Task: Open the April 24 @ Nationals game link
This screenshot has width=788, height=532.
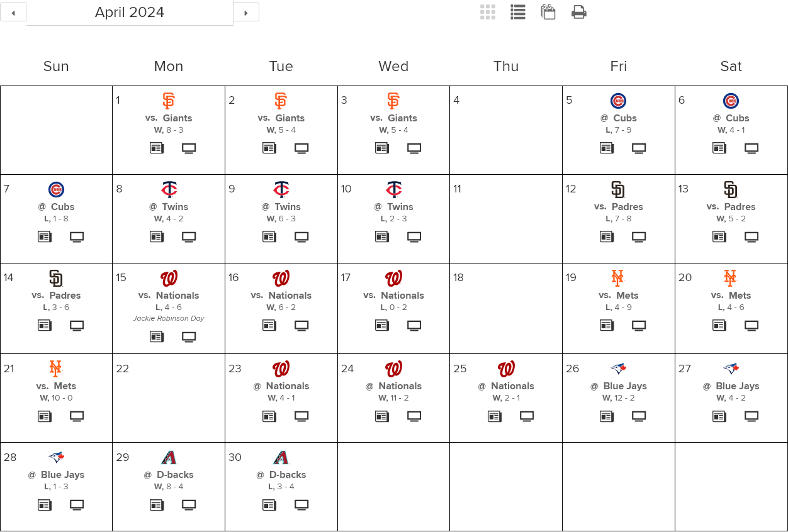Action: [394, 385]
